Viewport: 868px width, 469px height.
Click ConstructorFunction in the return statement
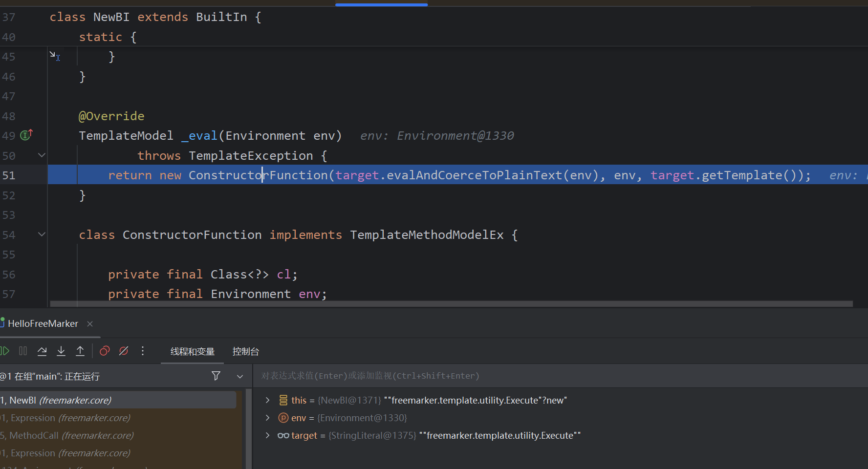(x=258, y=175)
